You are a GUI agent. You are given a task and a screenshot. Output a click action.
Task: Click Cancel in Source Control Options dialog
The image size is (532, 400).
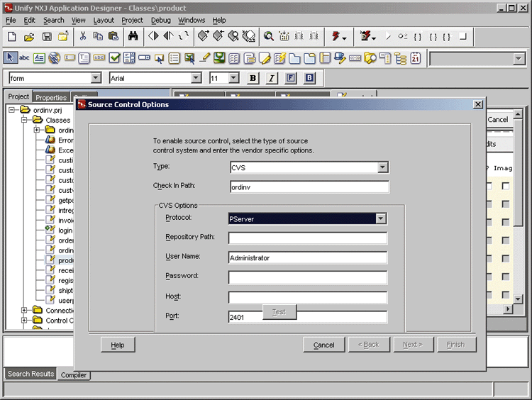point(323,345)
